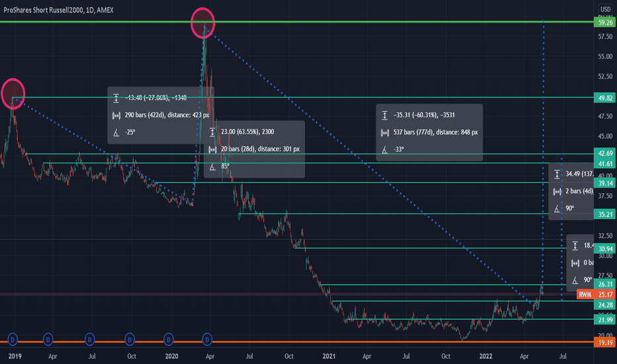
Task: Click bars-range icon beside 537 bars (777d)
Action: point(385,132)
